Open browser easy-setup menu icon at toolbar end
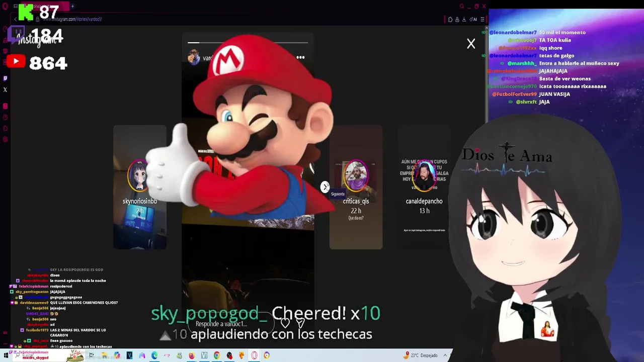The image size is (644, 362). (x=482, y=20)
